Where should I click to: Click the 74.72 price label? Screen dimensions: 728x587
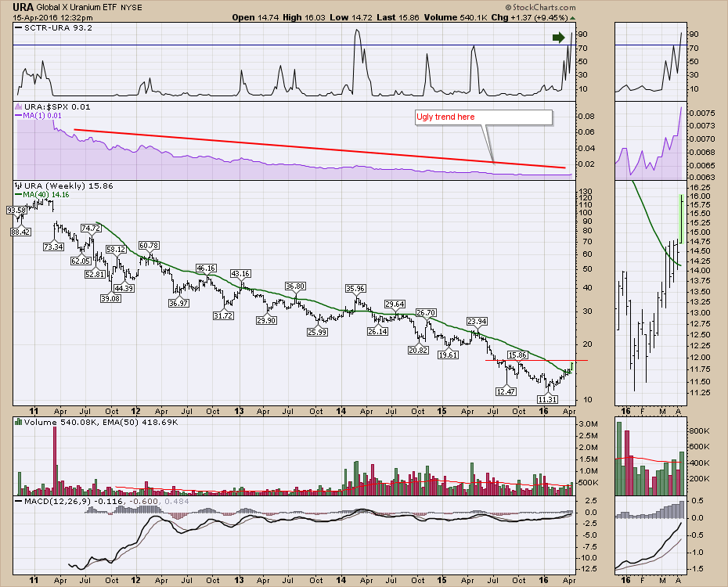(x=91, y=228)
